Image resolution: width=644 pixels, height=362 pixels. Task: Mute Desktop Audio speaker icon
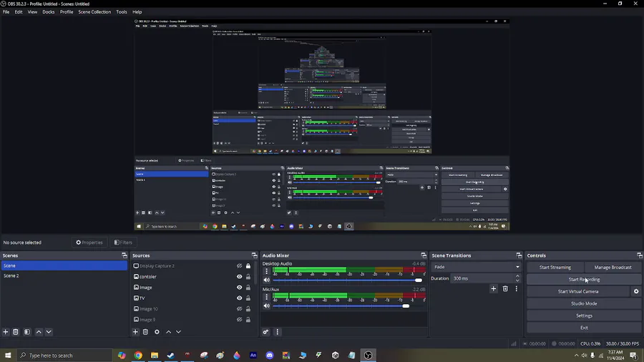(x=267, y=280)
